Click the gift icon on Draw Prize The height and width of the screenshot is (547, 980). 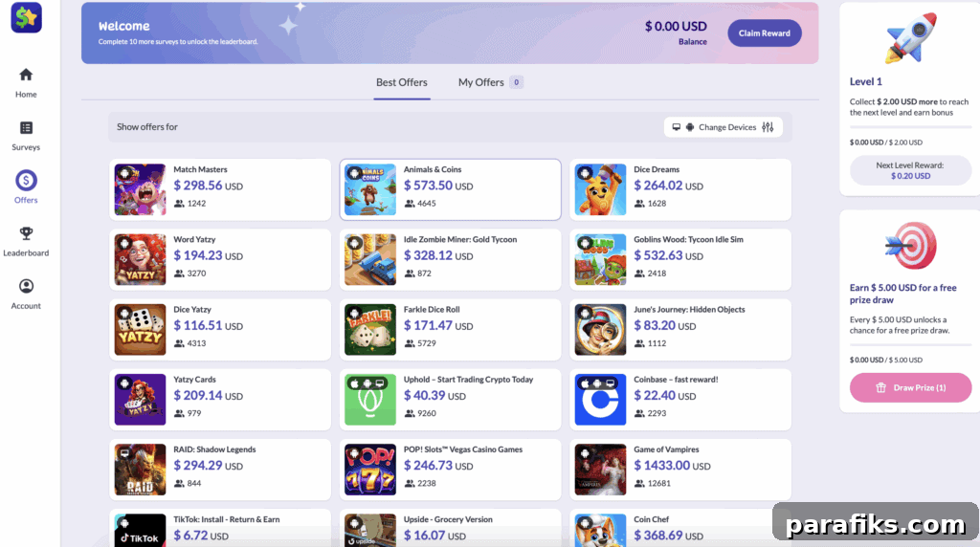point(880,387)
